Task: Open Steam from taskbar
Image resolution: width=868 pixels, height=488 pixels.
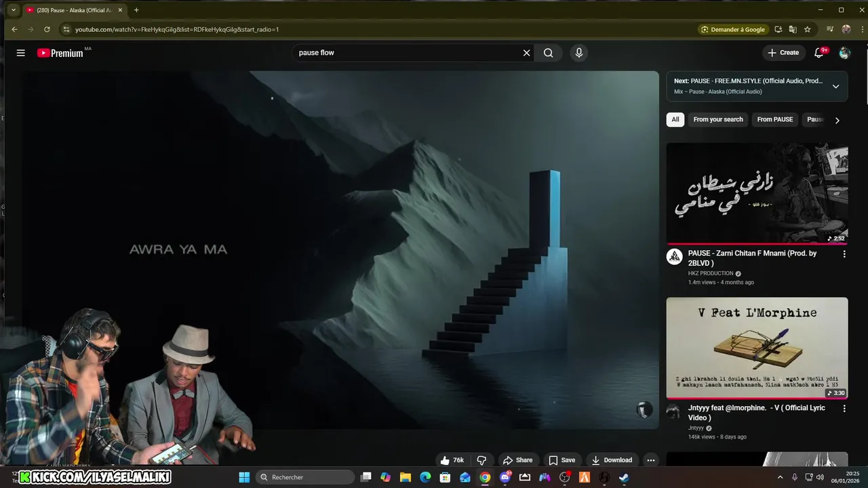Action: tap(624, 477)
